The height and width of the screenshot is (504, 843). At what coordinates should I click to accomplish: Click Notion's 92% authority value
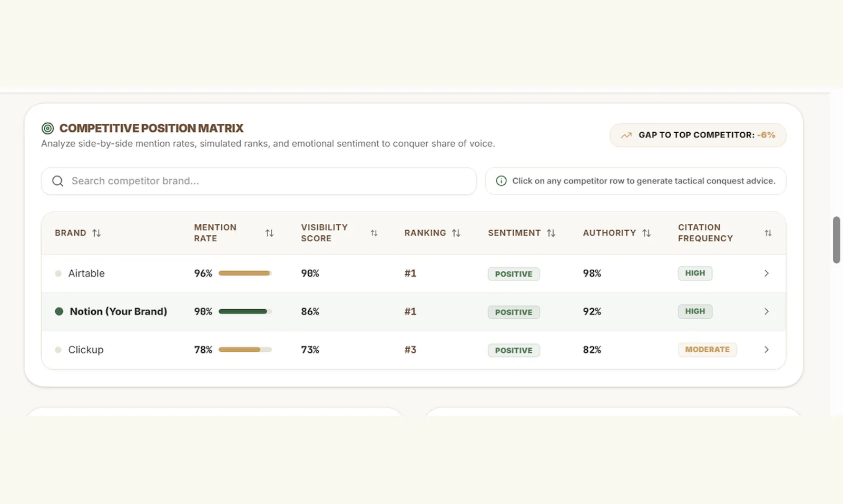click(592, 311)
